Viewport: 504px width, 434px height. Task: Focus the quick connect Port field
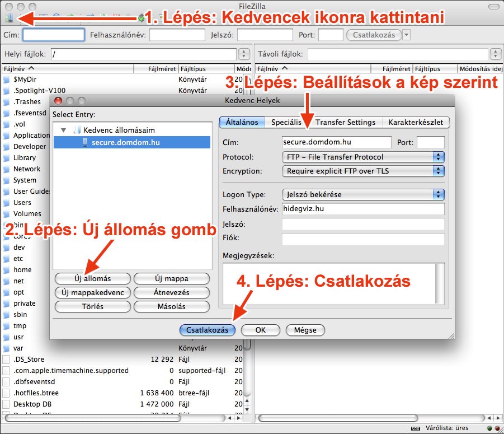tap(331, 35)
